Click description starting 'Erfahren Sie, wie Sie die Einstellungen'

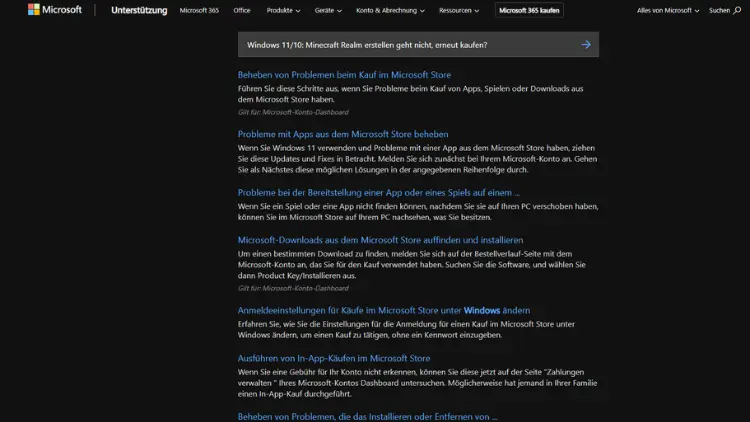pos(406,329)
